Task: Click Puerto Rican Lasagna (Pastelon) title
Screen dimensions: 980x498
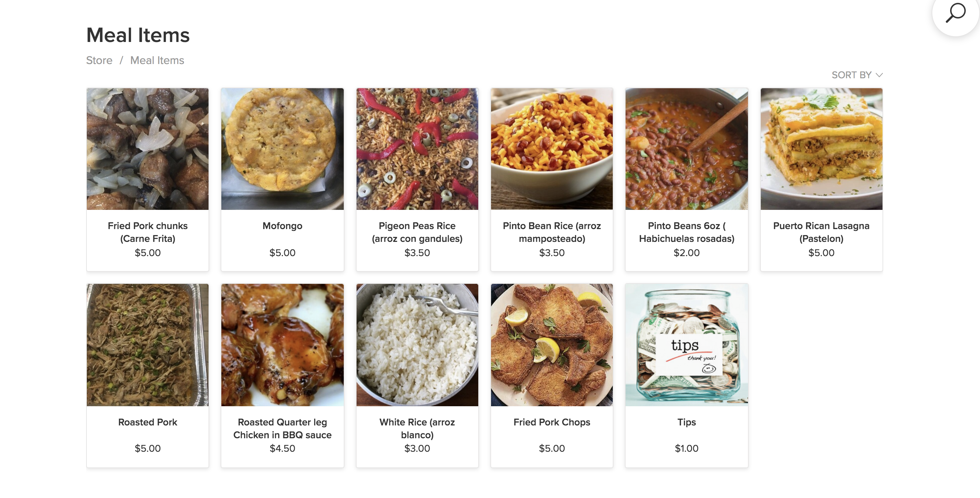Action: (821, 232)
